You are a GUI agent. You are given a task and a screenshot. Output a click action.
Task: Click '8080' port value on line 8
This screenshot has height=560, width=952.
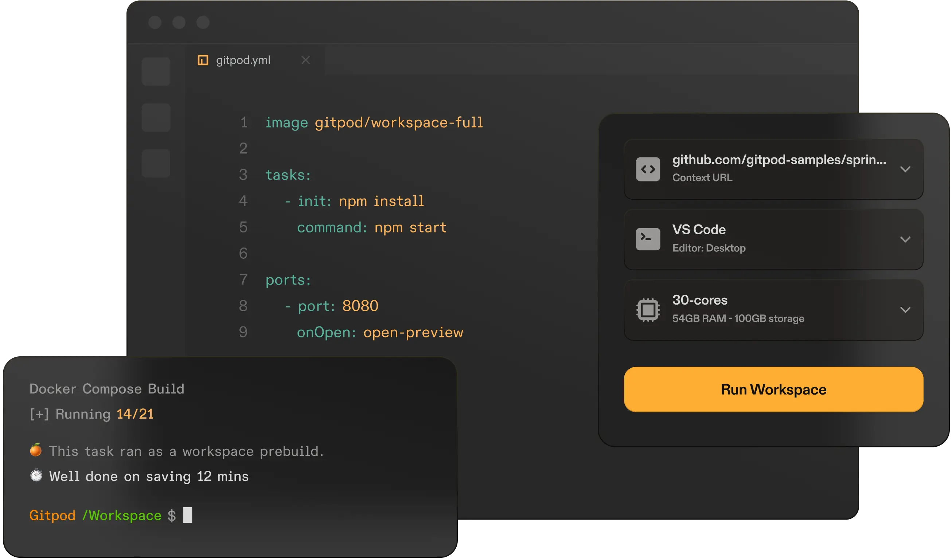(x=360, y=306)
